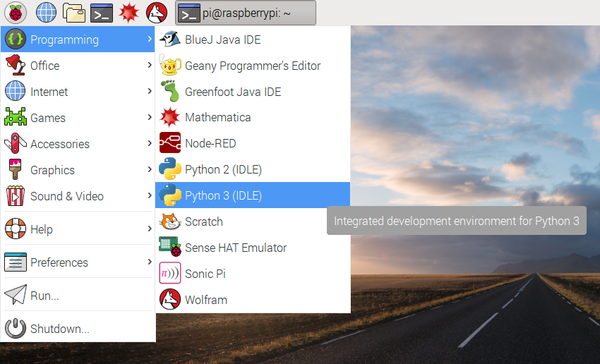
Task: Click the Greenfoot green footprint icon
Action: coord(170,92)
